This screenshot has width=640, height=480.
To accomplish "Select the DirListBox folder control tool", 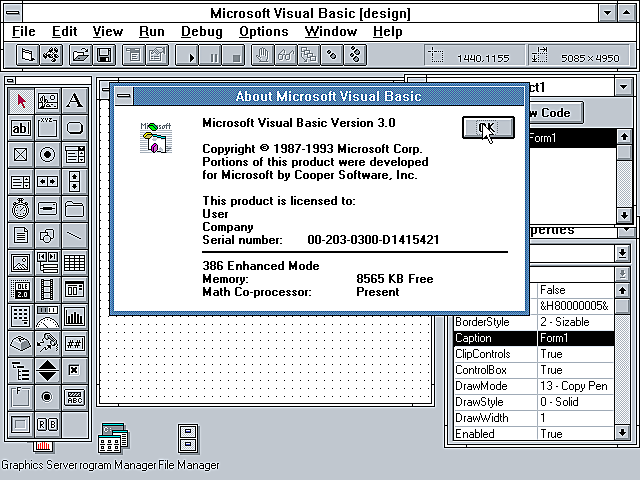I will pyautogui.click(x=74, y=209).
